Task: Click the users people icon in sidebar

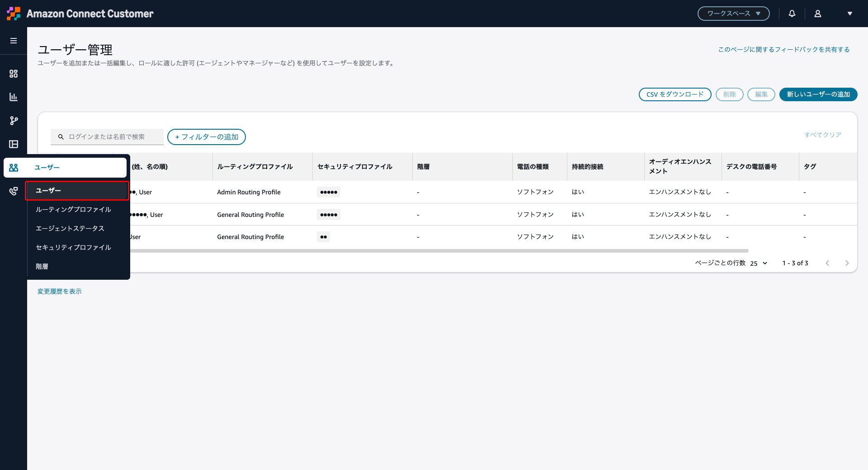Action: click(14, 168)
